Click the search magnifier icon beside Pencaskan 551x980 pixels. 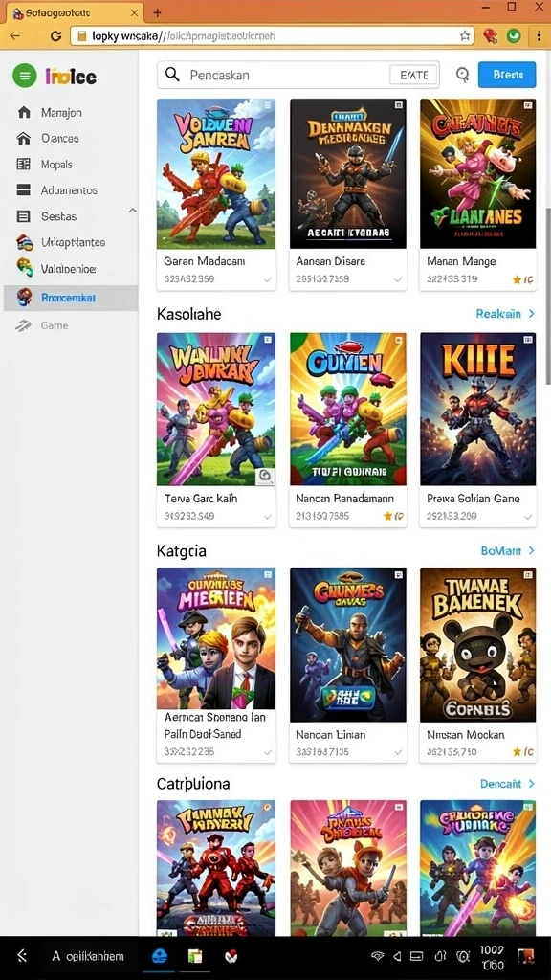click(172, 75)
